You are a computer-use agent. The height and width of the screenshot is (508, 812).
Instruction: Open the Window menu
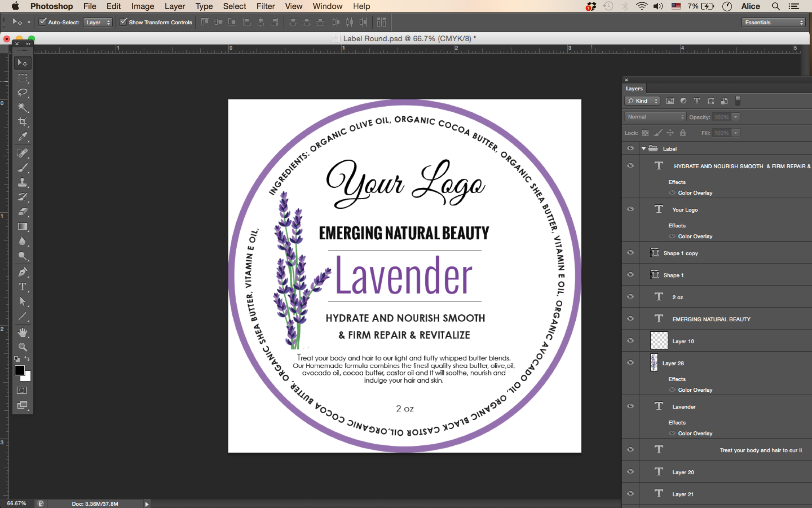click(x=327, y=6)
